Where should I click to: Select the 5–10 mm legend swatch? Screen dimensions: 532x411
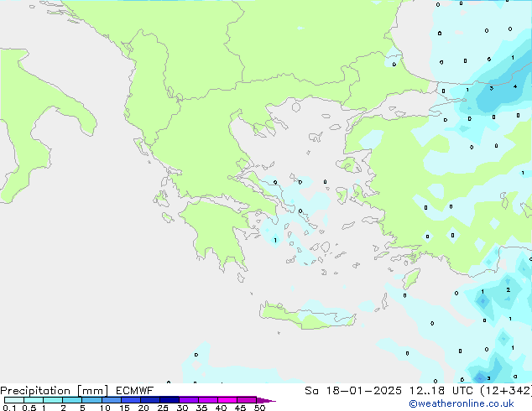tap(91, 400)
